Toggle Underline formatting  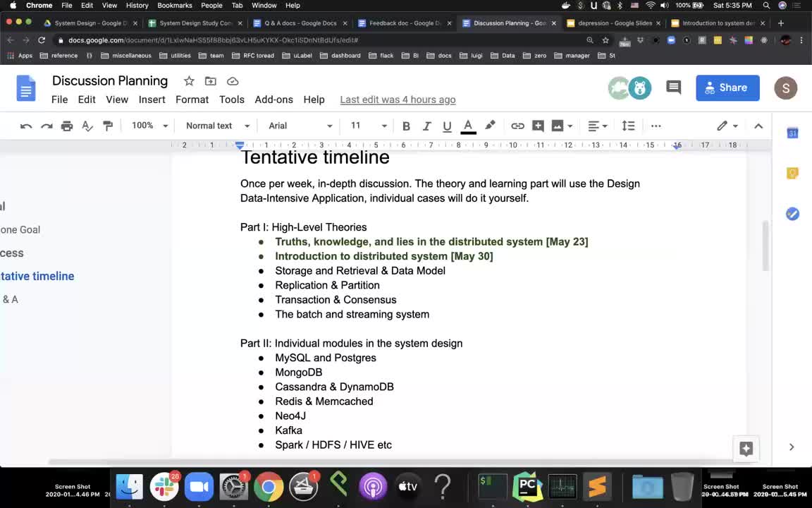coord(447,126)
